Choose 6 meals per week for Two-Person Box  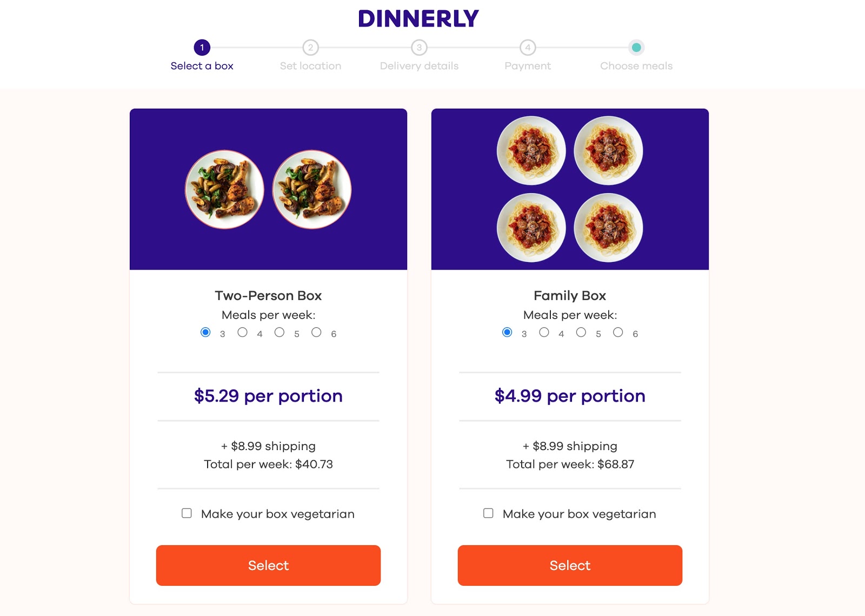point(316,332)
